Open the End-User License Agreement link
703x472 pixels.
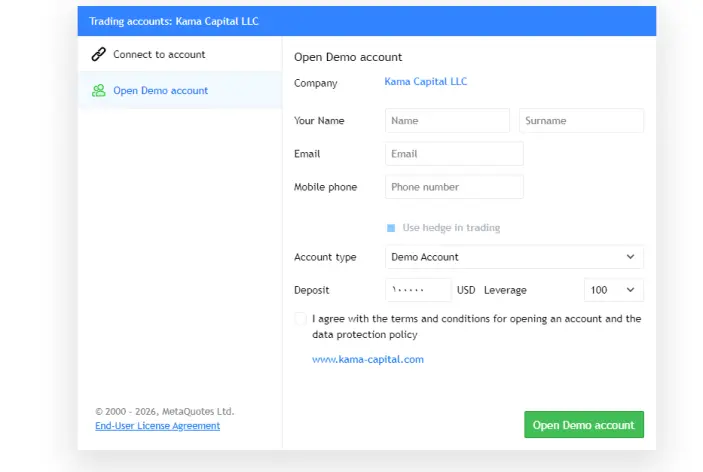157,426
